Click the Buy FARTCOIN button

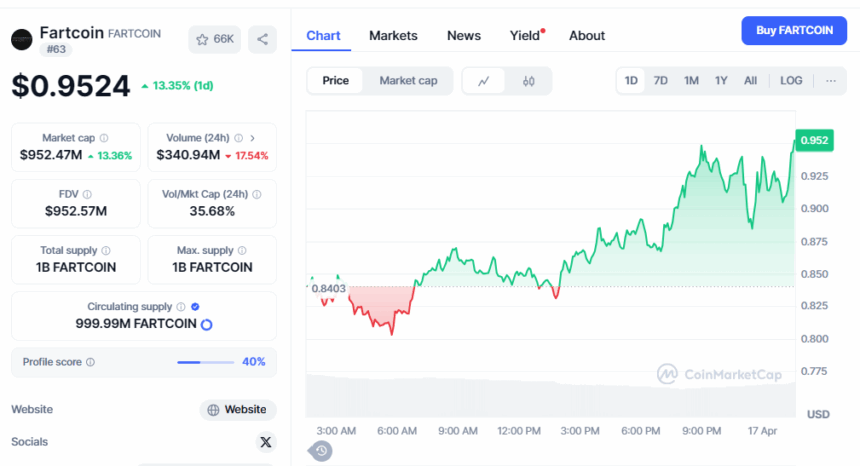click(x=794, y=31)
